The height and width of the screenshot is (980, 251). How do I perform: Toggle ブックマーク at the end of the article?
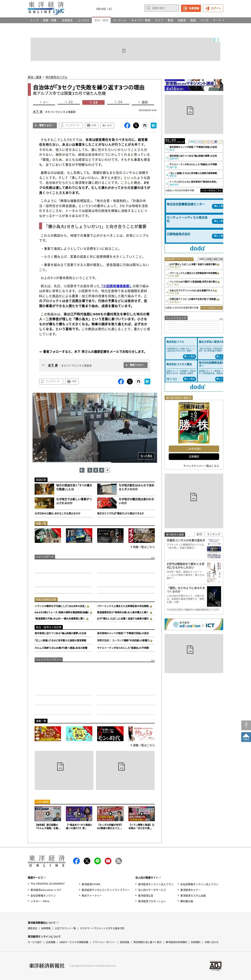[51, 381]
